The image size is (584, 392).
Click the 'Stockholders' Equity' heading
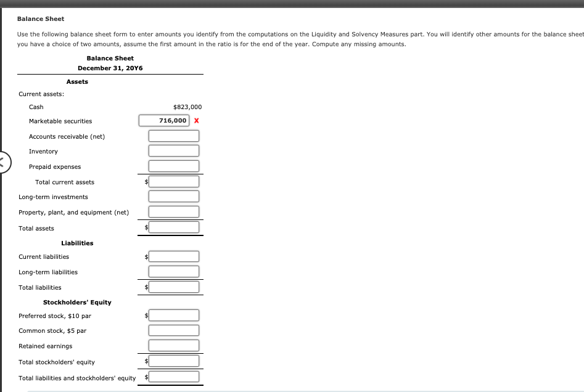click(x=77, y=302)
